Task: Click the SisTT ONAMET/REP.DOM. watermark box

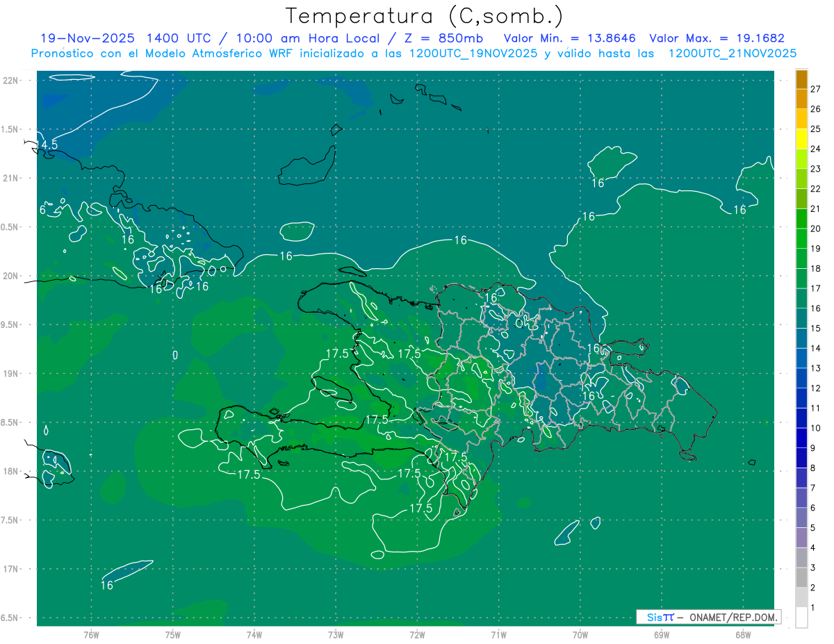Action: [x=708, y=617]
